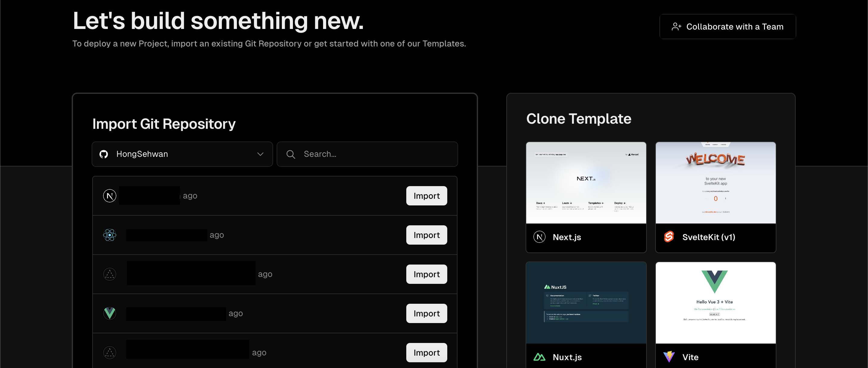
Task: Click the React atom icon in repository list
Action: click(x=109, y=235)
